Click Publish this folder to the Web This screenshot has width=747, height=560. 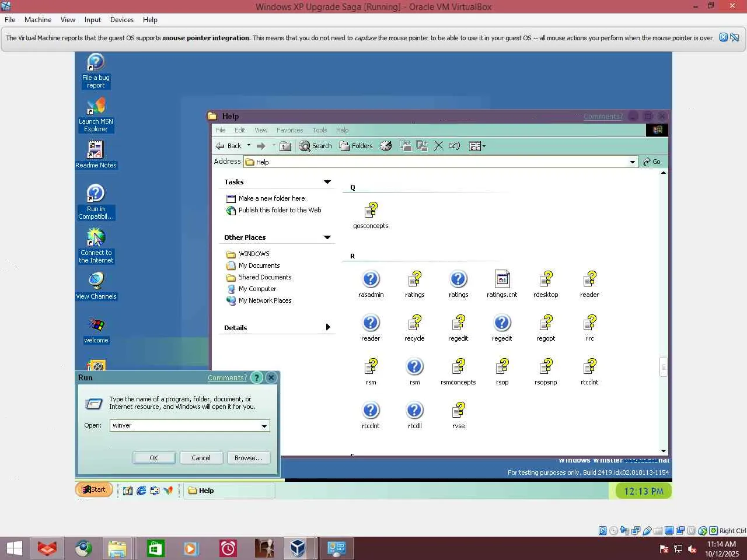(280, 210)
